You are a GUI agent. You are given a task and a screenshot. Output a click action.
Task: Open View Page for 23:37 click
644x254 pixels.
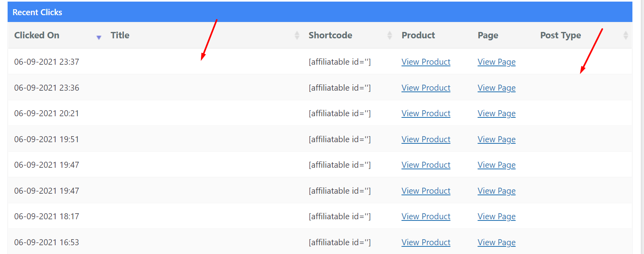[497, 62]
